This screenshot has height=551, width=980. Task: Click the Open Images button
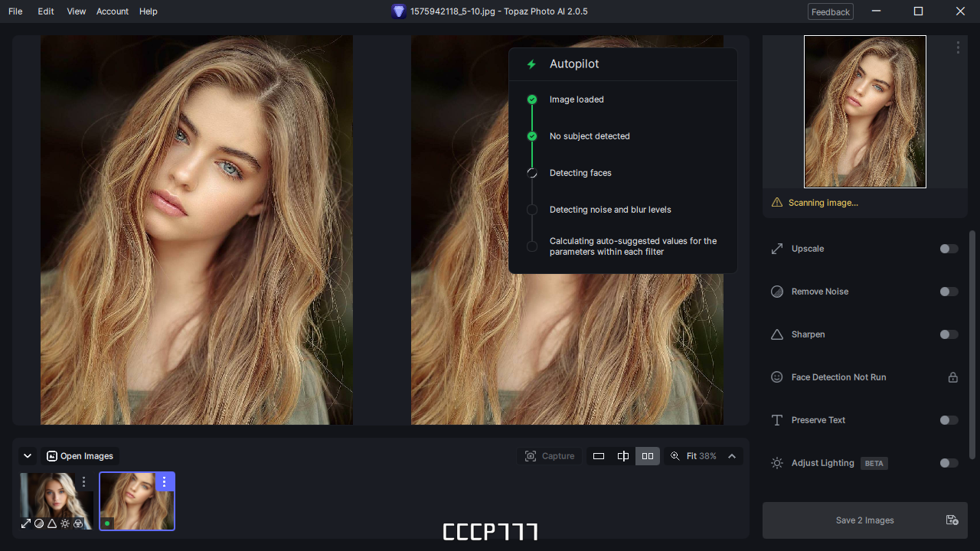80,456
